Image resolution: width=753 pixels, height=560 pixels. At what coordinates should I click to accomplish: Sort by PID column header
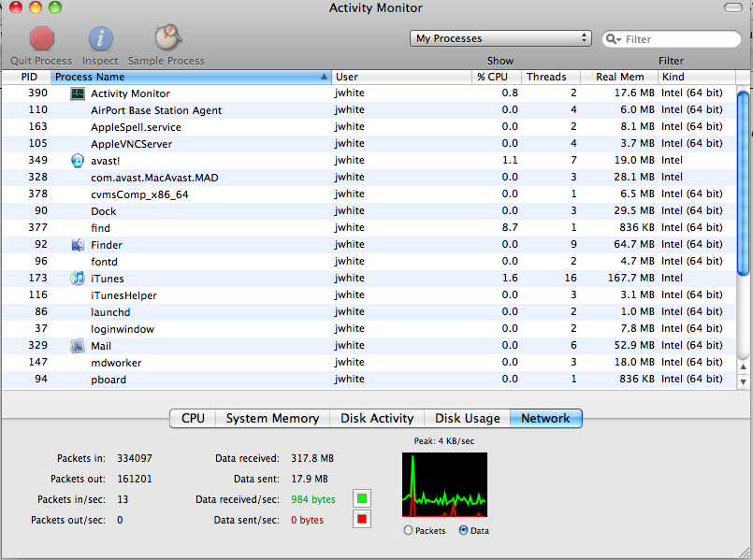coord(26,77)
